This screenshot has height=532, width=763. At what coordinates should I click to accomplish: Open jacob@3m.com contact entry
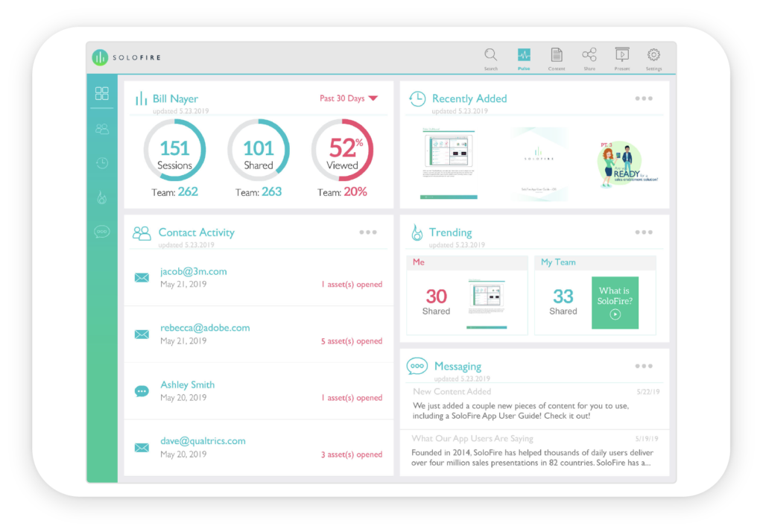pos(194,271)
